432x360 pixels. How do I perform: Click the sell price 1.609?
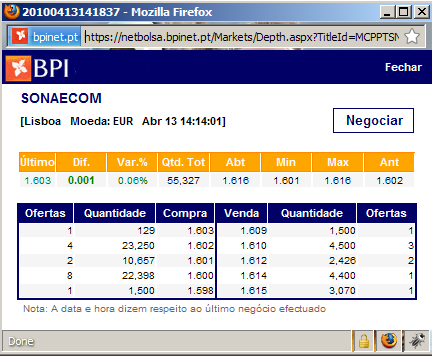[254, 231]
